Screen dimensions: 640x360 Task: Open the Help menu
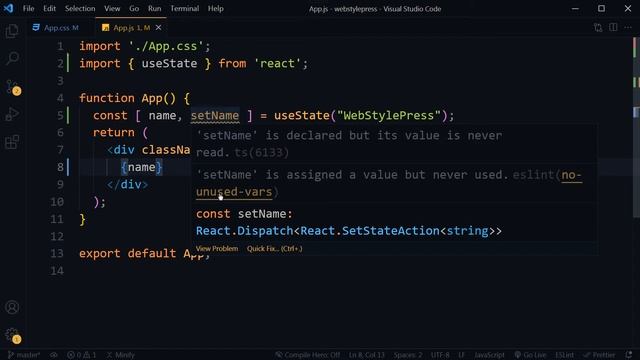216,8
